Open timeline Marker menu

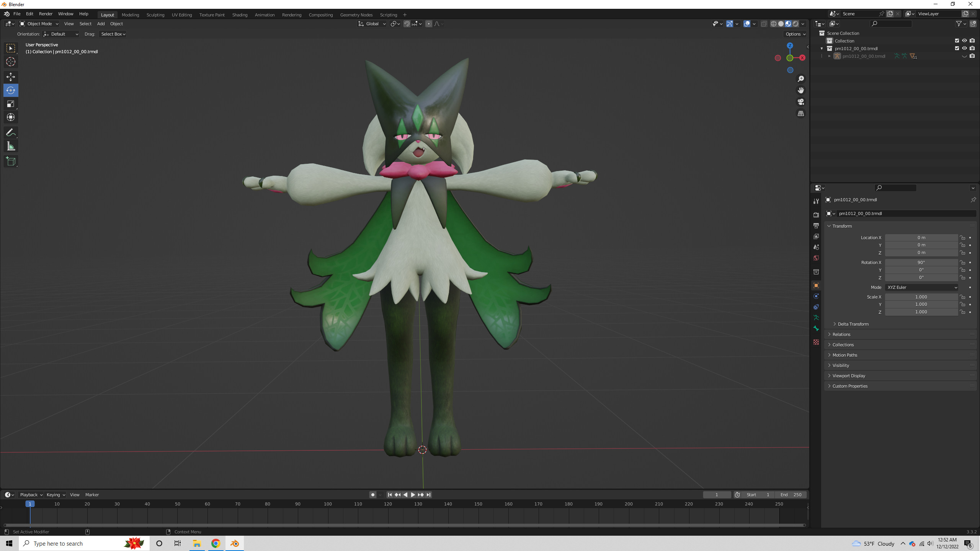pos(92,495)
